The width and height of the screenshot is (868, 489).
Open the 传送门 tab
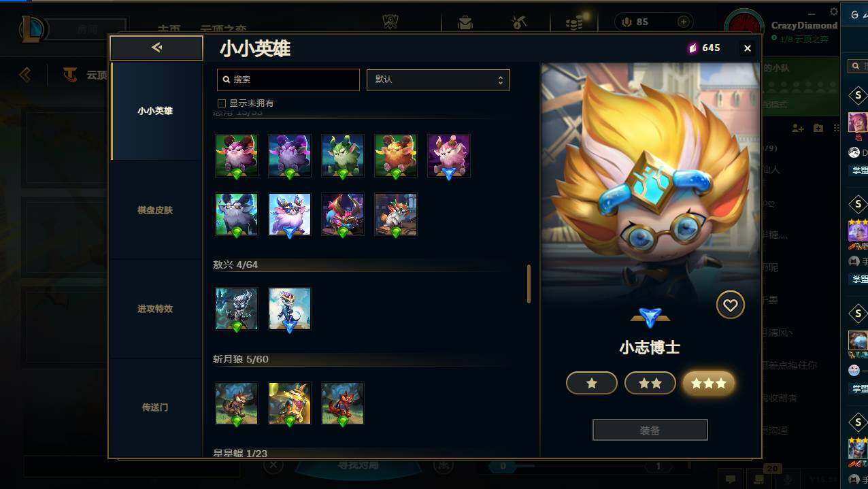[x=156, y=407]
